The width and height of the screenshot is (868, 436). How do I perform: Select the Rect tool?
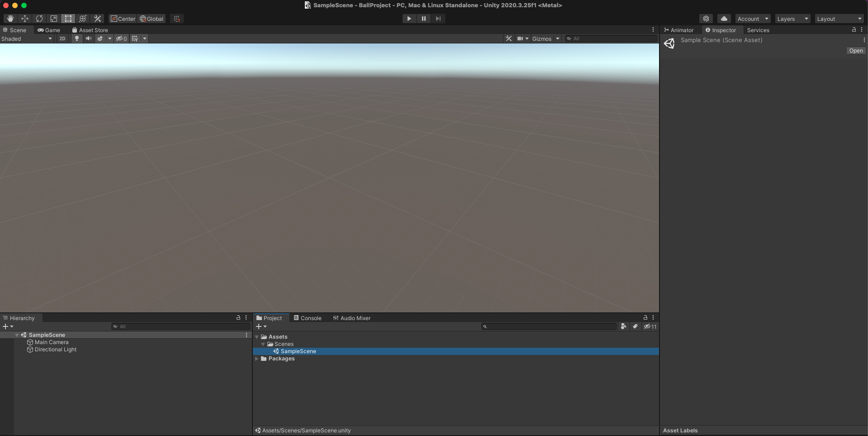pyautogui.click(x=68, y=19)
